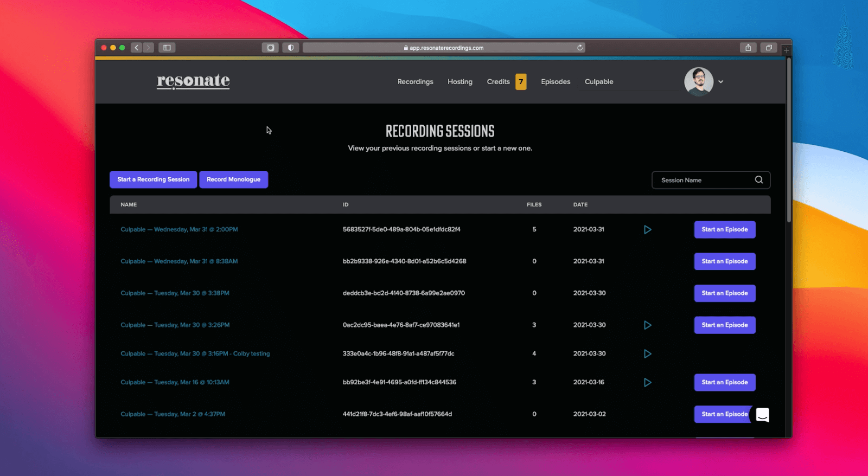Select ID deddcb3e-bd2d-4140-8738-6a99e2ae0970

point(404,293)
